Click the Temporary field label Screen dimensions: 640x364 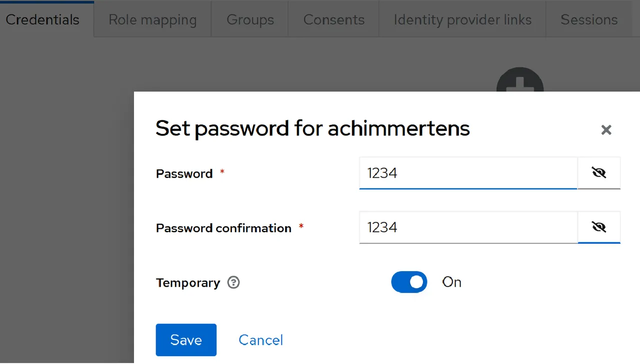pyautogui.click(x=188, y=283)
